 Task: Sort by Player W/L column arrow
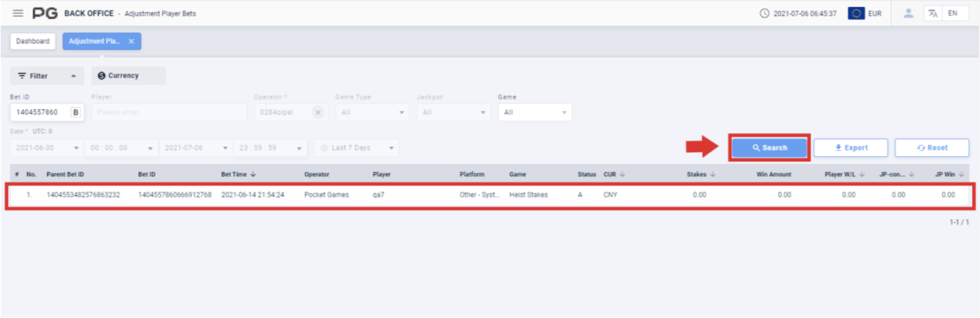(x=862, y=175)
